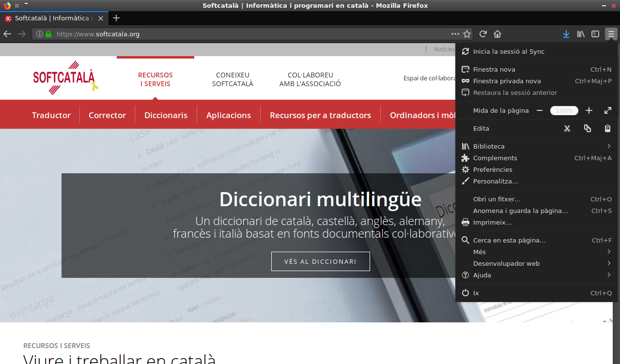The width and height of the screenshot is (620, 364).
Task: Open the Library toolbar icon
Action: tap(581, 34)
